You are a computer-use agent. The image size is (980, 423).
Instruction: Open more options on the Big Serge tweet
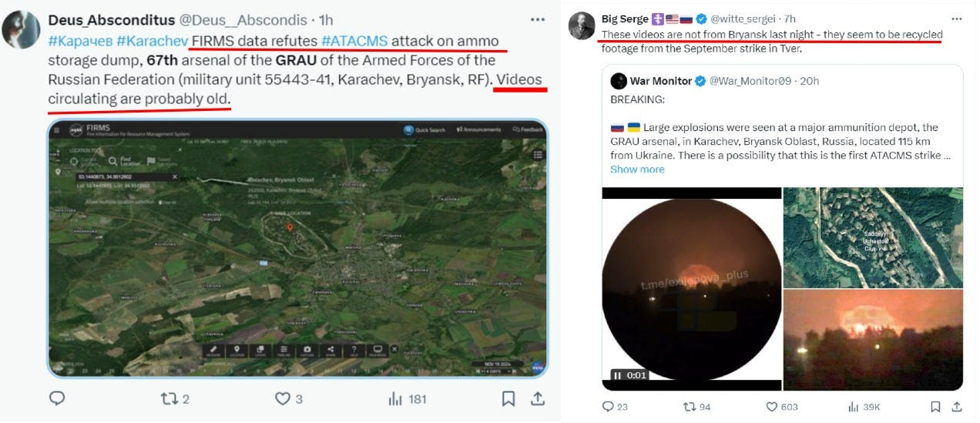tap(956, 18)
